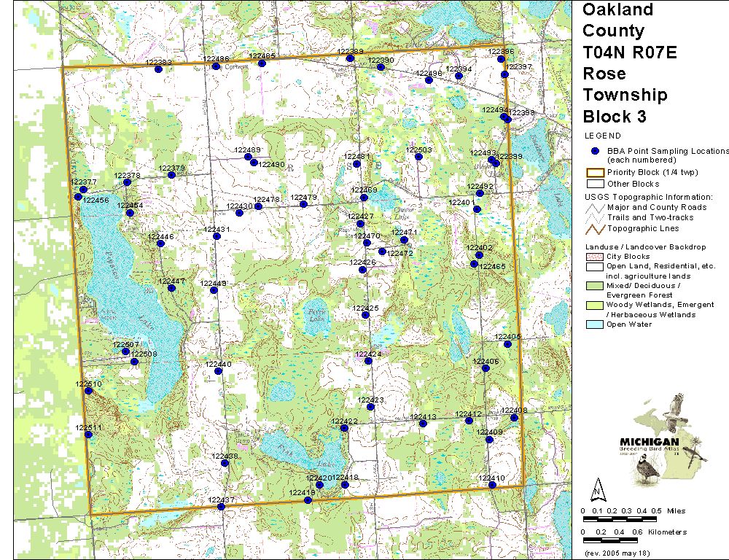This screenshot has width=729, height=560.
Task: Click sampling point marker 122486
Action: tap(216, 66)
